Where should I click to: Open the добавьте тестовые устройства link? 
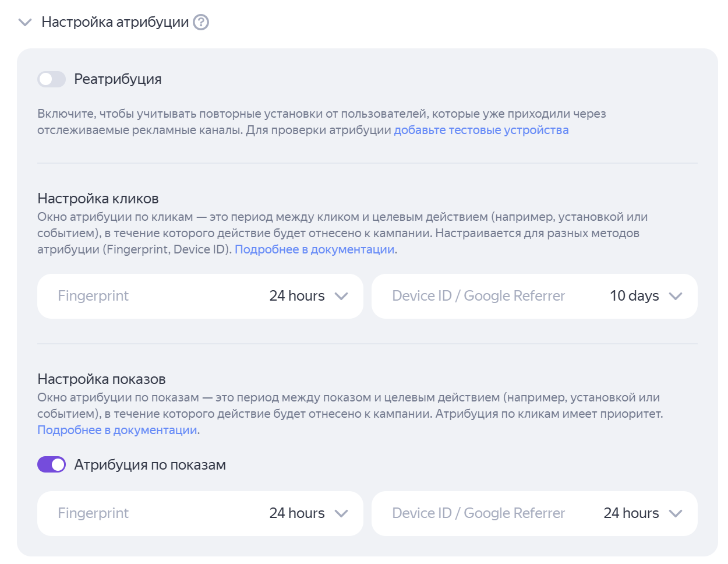point(481,130)
